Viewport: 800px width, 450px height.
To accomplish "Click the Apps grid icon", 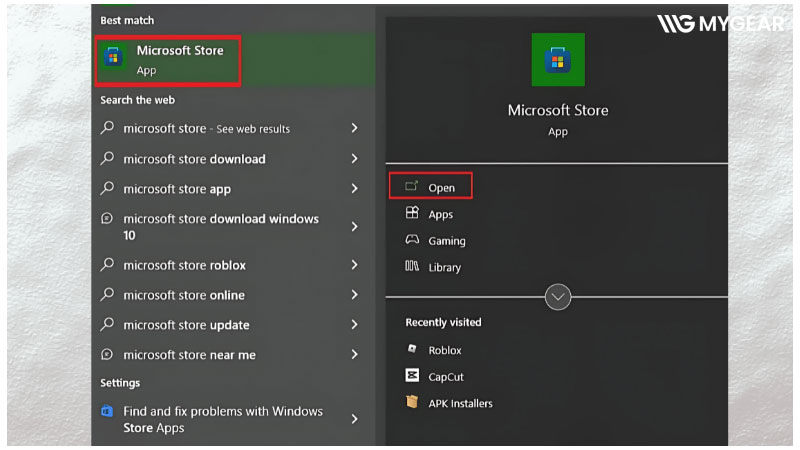I will [412, 212].
